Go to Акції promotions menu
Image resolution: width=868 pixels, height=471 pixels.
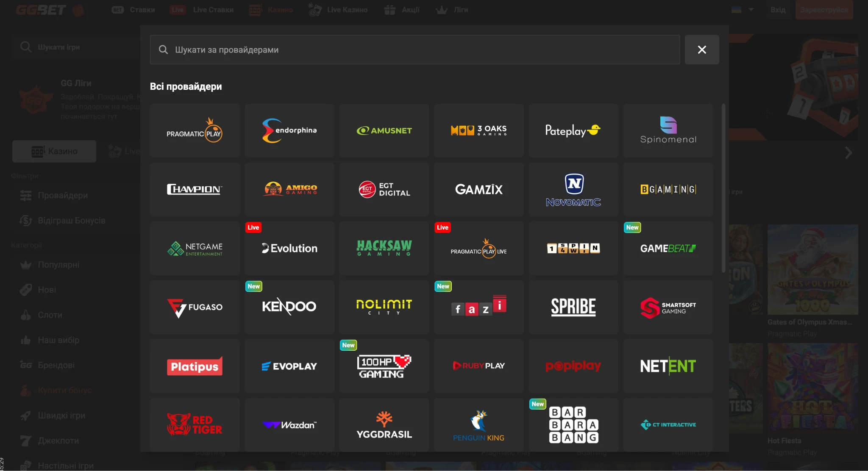tap(402, 10)
